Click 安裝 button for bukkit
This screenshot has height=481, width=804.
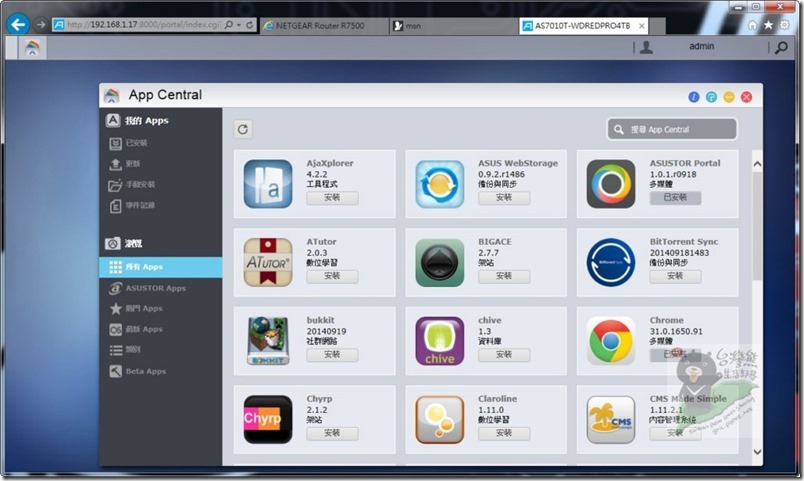pyautogui.click(x=332, y=355)
